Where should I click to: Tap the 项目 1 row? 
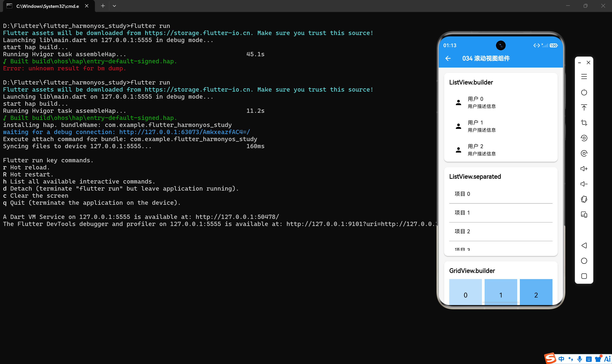point(501,213)
